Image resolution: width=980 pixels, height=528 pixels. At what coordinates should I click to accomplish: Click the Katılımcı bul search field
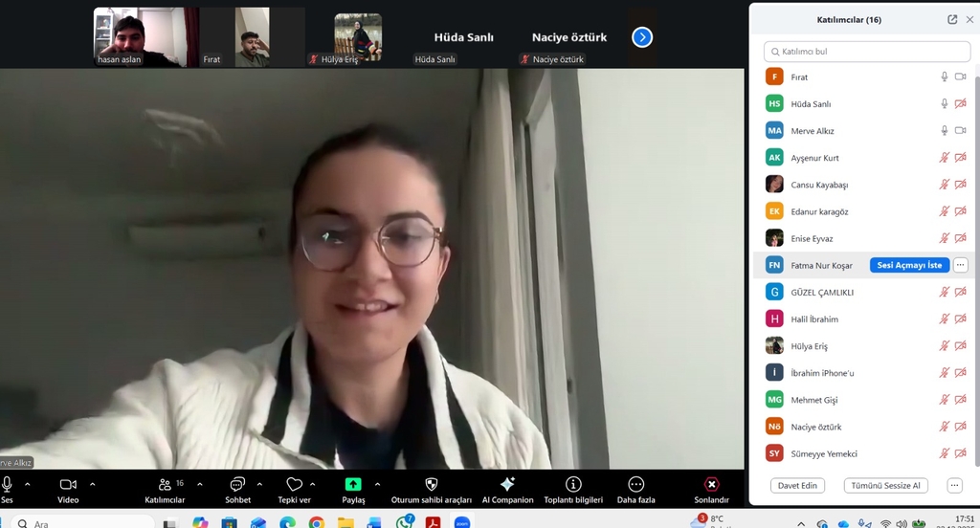pos(866,51)
